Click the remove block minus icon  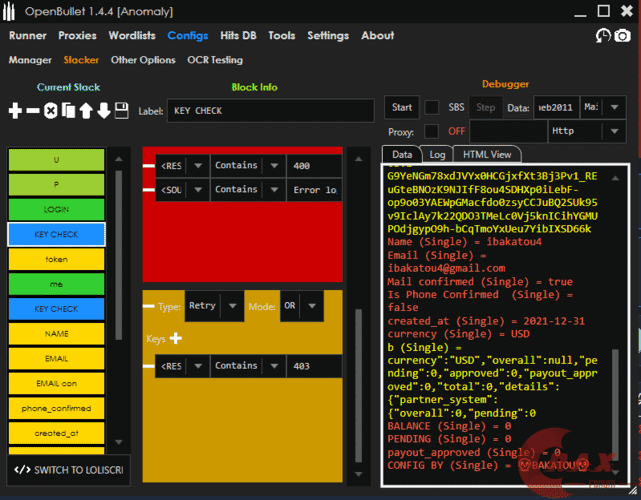33,111
